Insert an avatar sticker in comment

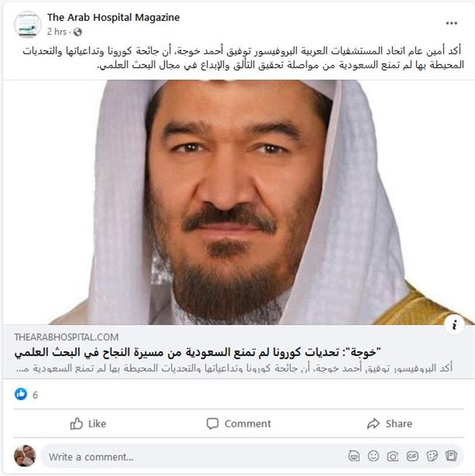pos(354,456)
